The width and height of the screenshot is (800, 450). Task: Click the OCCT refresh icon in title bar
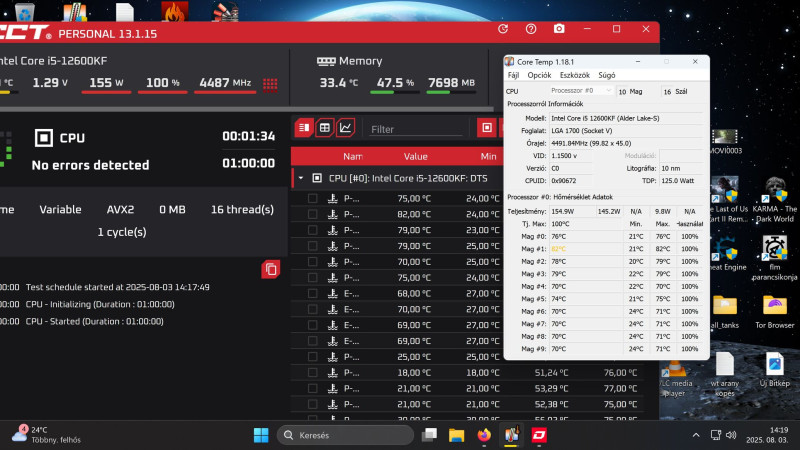[503, 29]
